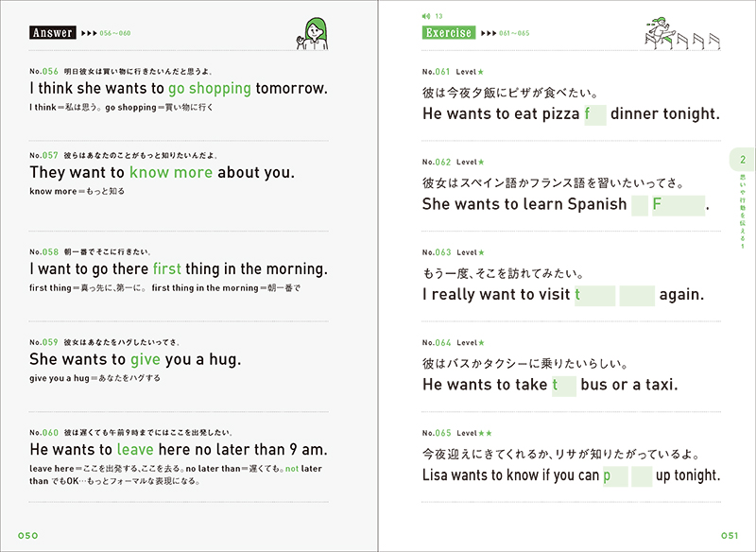Select the green Exercise header label

click(449, 33)
